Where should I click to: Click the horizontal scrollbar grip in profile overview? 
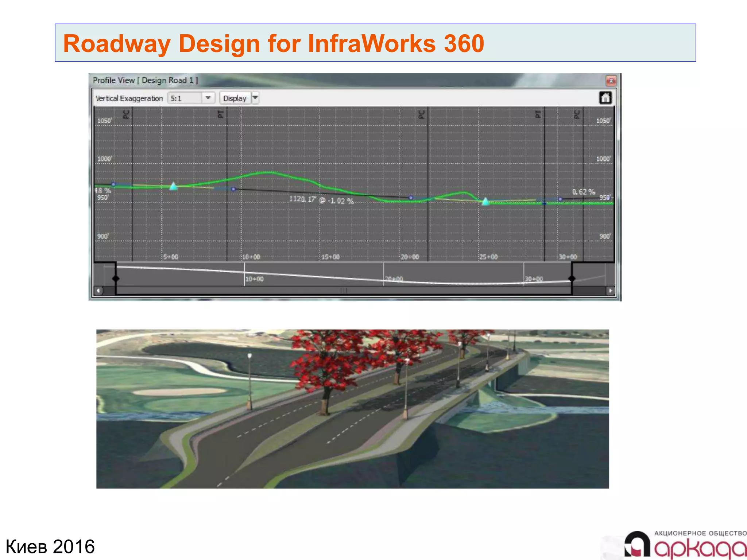pos(344,291)
